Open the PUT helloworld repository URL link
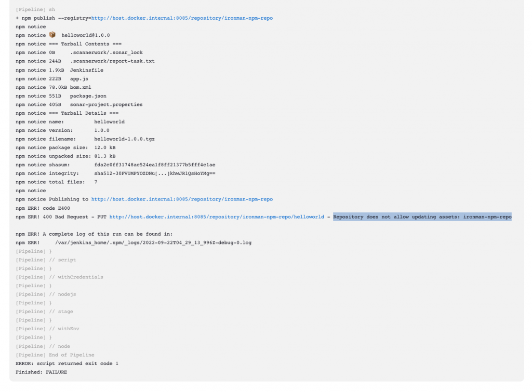Image resolution: width=532 pixels, height=392 pixels. (x=217, y=217)
